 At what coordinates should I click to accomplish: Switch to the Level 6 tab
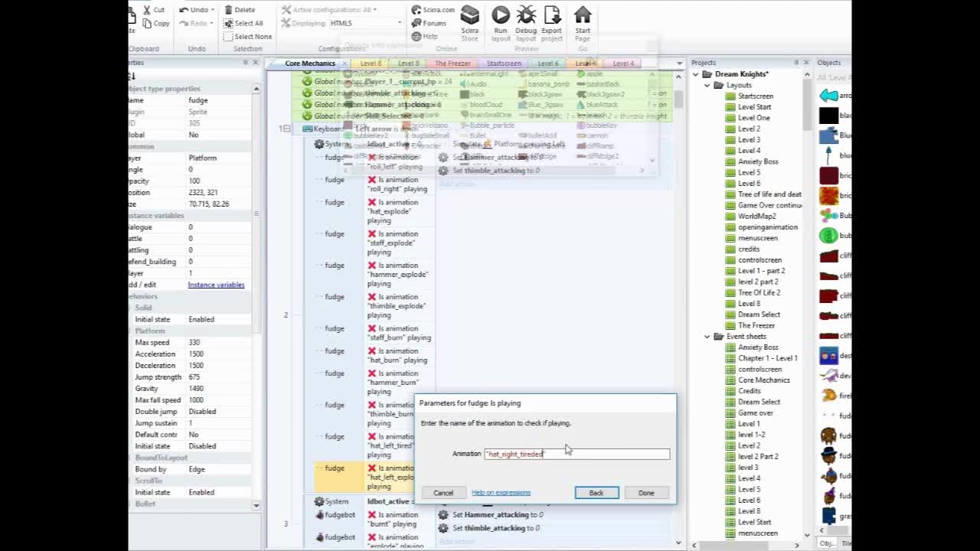point(547,64)
